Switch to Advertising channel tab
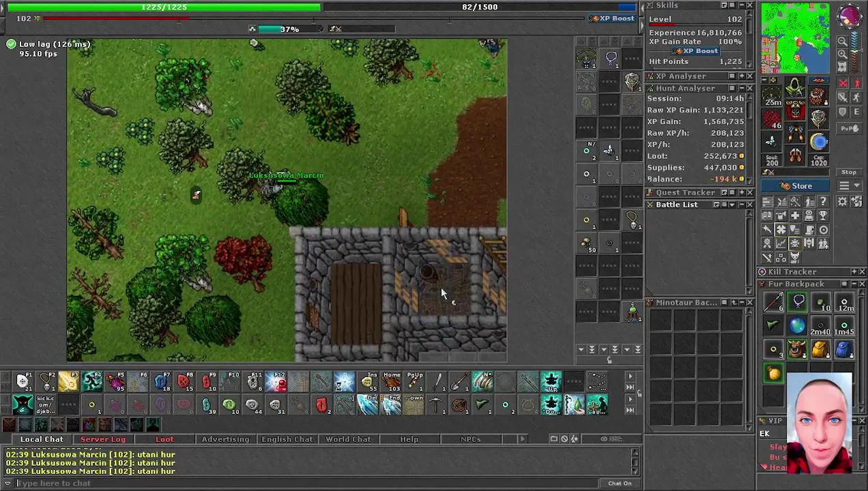The height and width of the screenshot is (491, 868). 225,439
